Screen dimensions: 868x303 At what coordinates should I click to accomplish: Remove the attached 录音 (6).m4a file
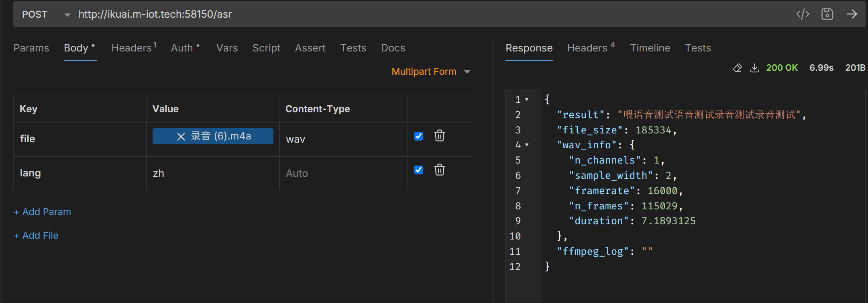[x=181, y=137]
